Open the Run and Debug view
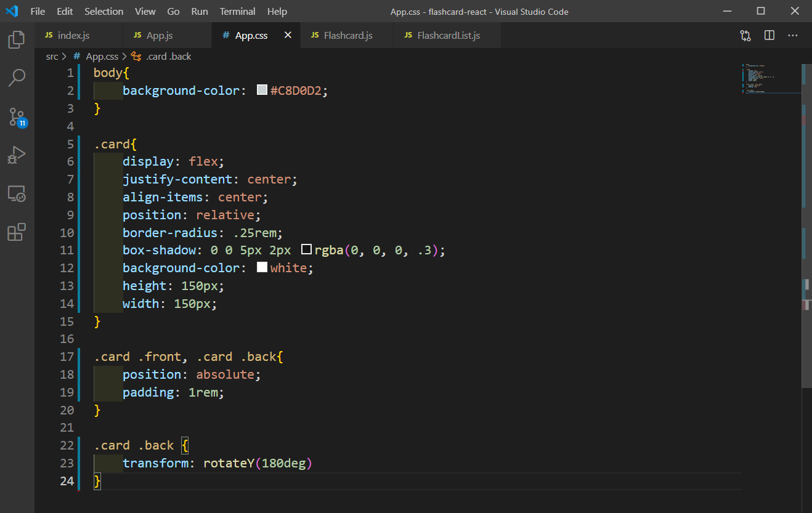This screenshot has width=812, height=513. pyautogui.click(x=17, y=155)
